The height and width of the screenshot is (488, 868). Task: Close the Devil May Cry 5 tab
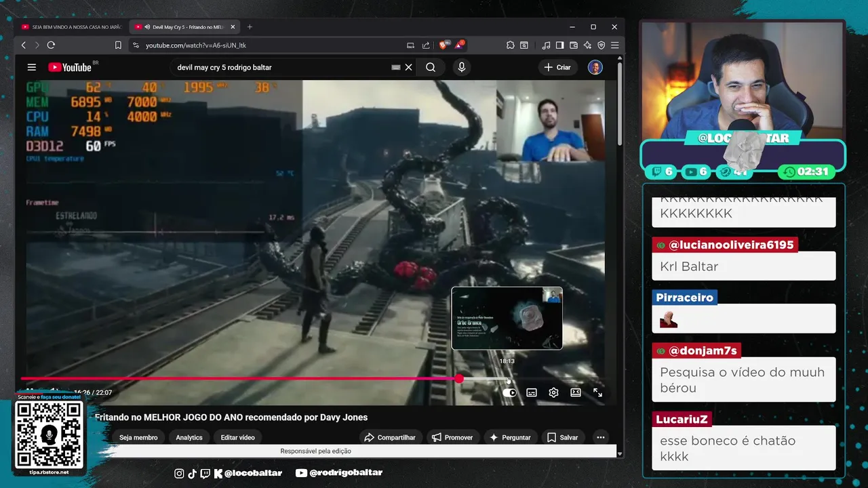[x=233, y=27]
